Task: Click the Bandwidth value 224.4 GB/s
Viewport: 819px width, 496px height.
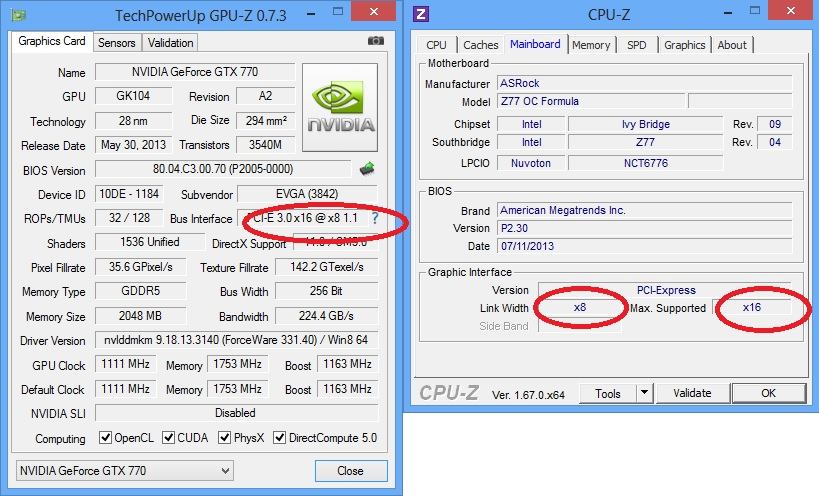Action: point(326,316)
